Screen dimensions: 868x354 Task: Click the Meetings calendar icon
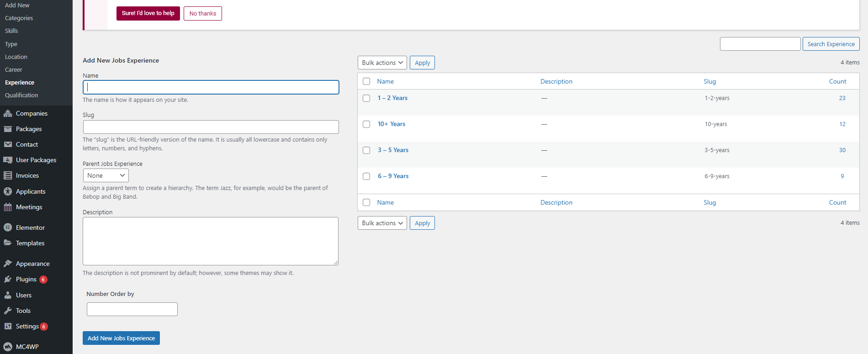click(8, 207)
